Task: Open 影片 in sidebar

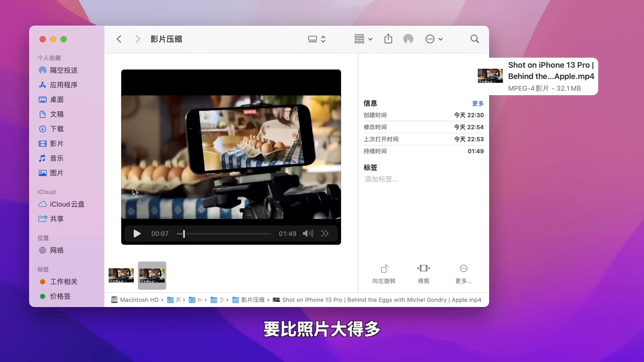Action: click(57, 143)
